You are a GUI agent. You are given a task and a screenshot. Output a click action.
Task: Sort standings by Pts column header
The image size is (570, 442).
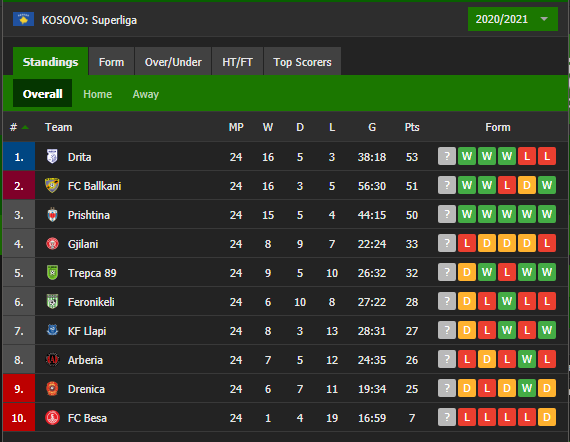[412, 127]
